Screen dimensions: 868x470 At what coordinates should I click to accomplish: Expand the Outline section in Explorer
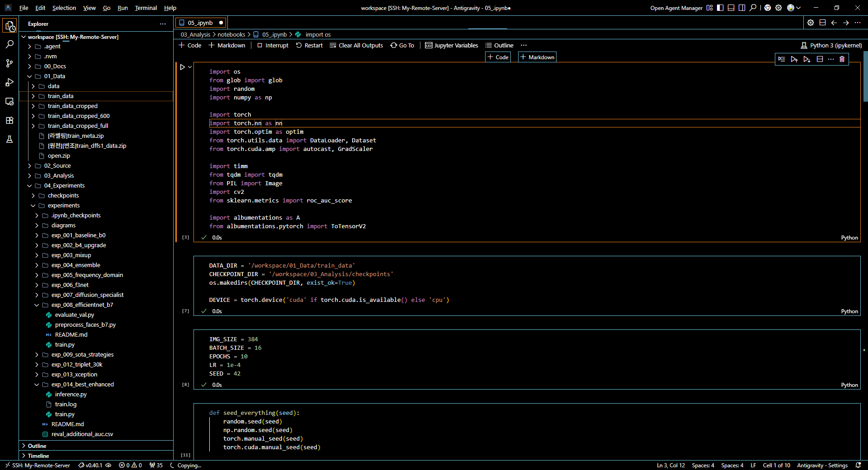(x=37, y=446)
